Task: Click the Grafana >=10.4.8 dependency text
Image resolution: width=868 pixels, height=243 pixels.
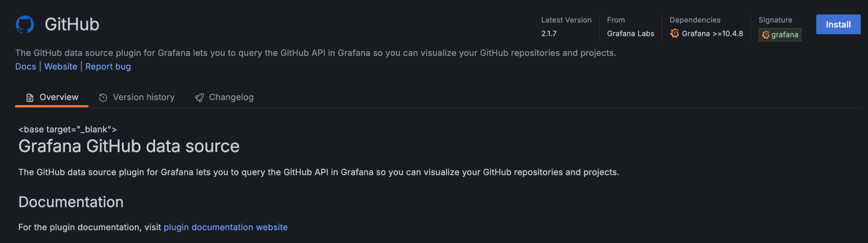Action: click(712, 34)
